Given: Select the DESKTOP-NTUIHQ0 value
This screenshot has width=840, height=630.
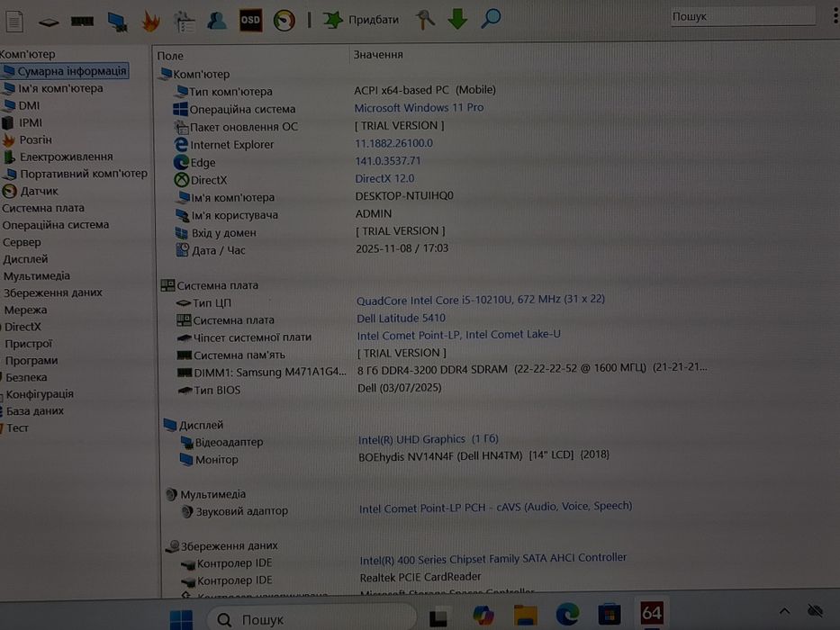Looking at the screenshot, I should point(404,196).
